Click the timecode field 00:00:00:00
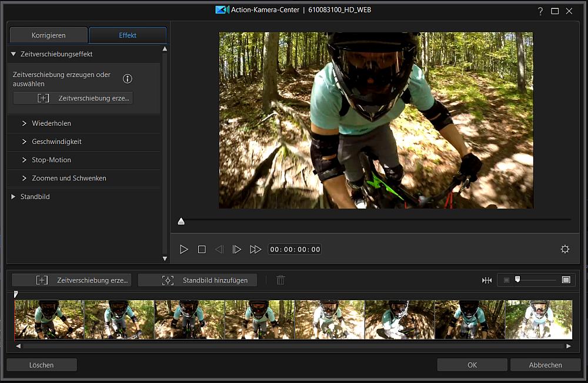Image resolution: width=588 pixels, height=383 pixels. pyautogui.click(x=295, y=250)
